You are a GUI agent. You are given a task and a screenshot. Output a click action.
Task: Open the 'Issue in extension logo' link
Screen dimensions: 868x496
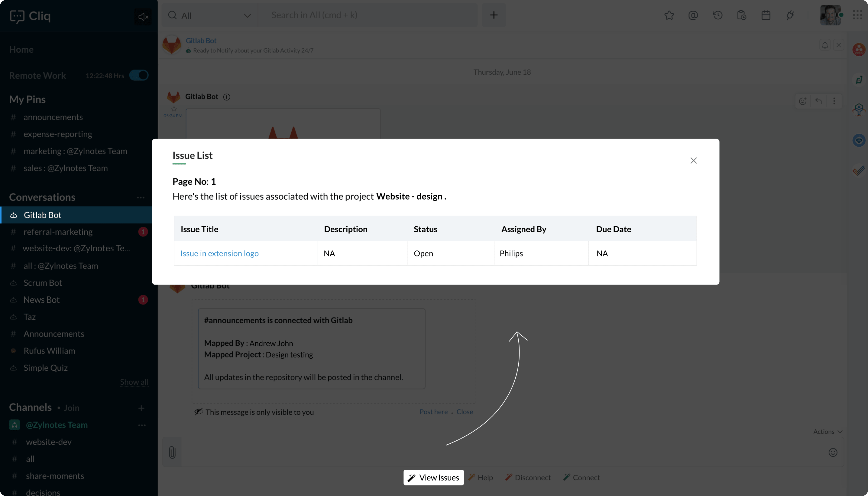point(219,253)
